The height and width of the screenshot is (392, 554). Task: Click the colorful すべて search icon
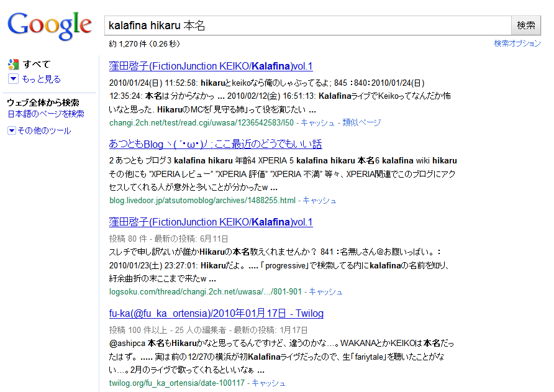tap(14, 65)
